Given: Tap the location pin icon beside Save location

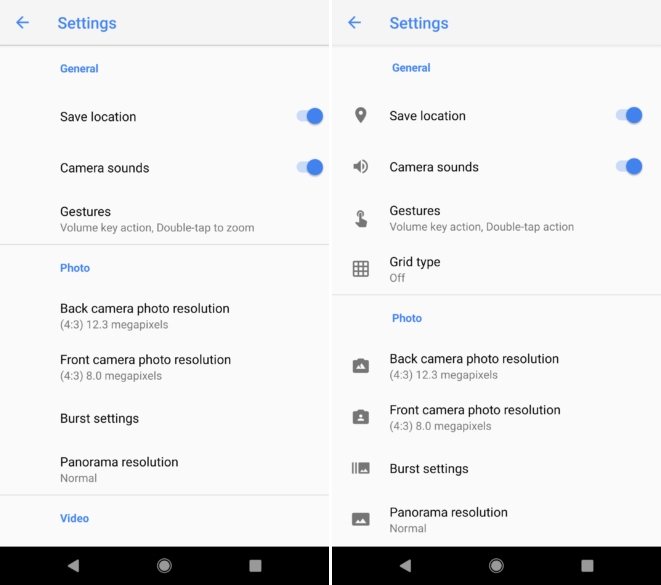Looking at the screenshot, I should [x=361, y=116].
